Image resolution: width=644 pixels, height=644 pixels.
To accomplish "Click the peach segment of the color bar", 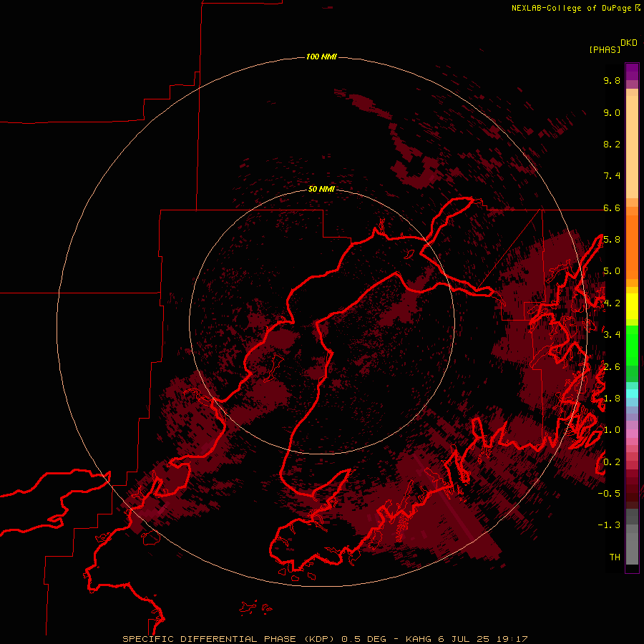I will tap(632, 148).
